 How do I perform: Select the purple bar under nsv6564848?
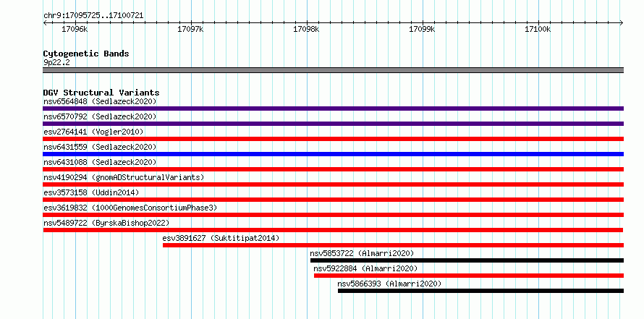(333, 109)
